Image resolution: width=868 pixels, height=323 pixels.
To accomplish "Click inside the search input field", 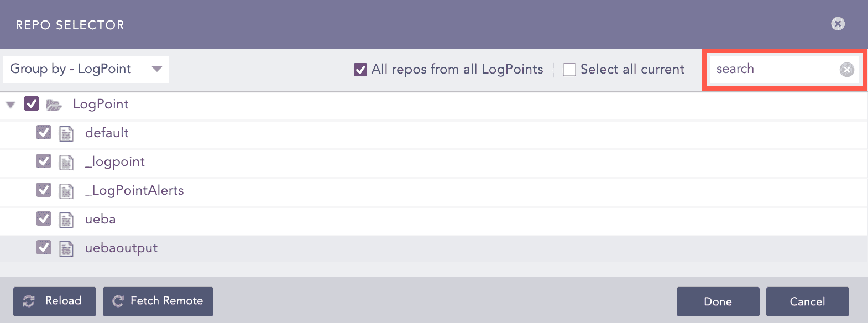I will (x=774, y=69).
